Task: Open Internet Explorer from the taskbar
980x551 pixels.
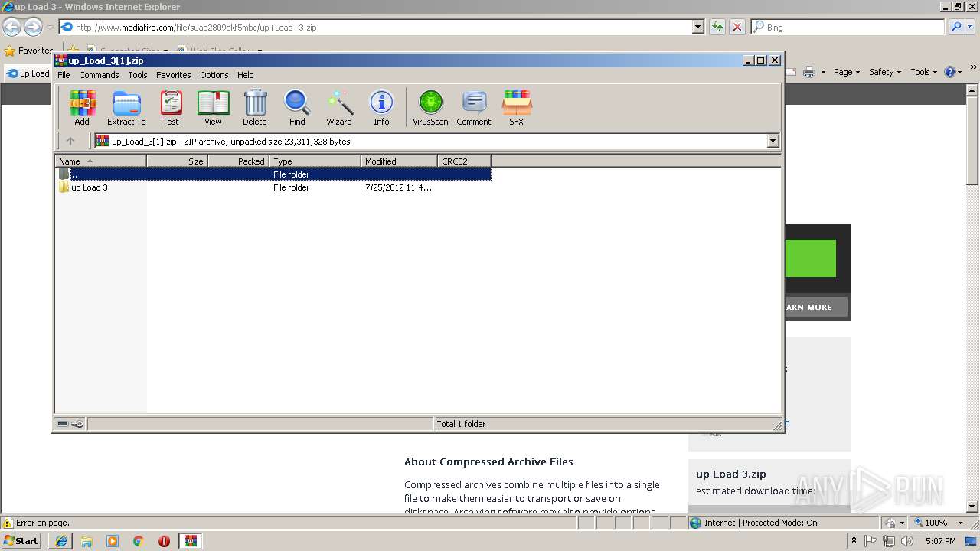Action: (x=61, y=541)
